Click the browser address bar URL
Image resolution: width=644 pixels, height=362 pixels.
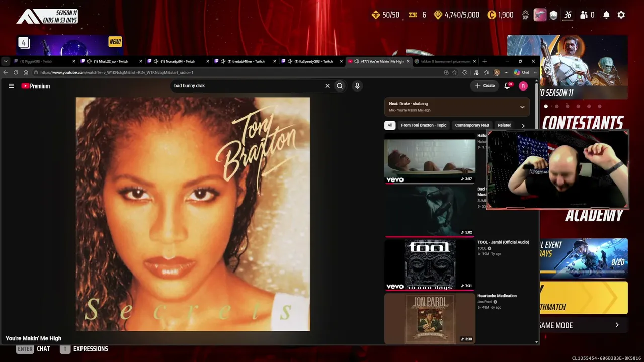pyautogui.click(x=117, y=72)
